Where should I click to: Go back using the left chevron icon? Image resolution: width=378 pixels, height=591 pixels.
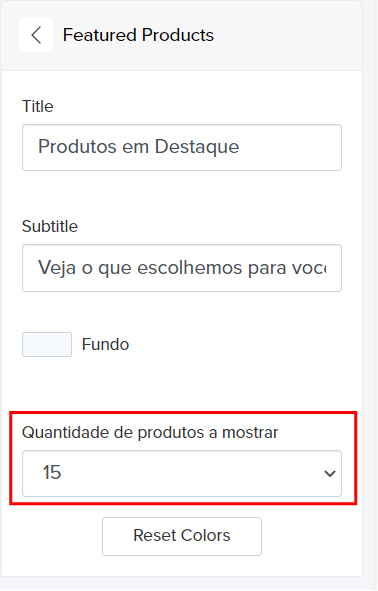coord(36,35)
